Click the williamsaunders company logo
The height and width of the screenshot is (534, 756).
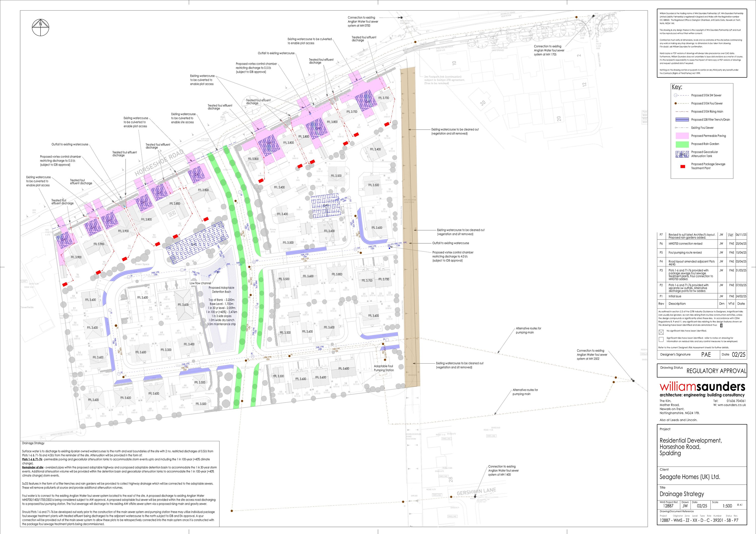pyautogui.click(x=702, y=387)
